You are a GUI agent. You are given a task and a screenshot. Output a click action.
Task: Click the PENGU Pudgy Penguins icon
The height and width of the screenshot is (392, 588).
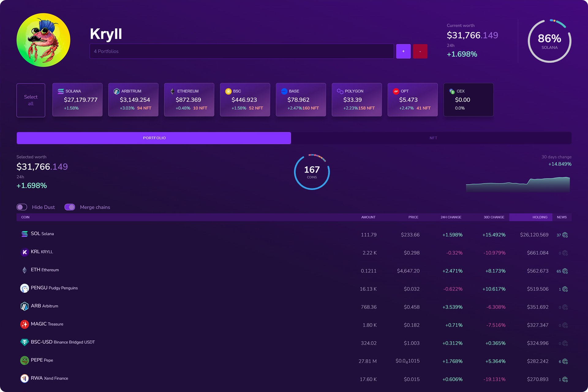24,288
